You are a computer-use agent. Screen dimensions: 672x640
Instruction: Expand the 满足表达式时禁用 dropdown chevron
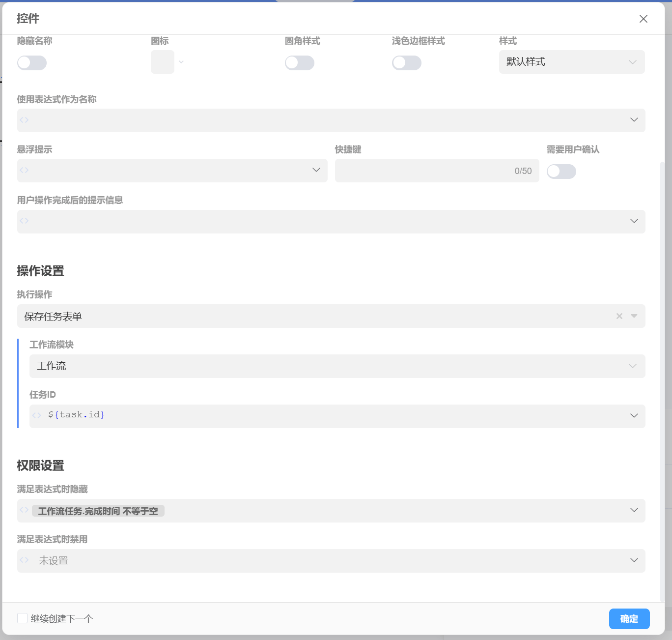(x=634, y=560)
